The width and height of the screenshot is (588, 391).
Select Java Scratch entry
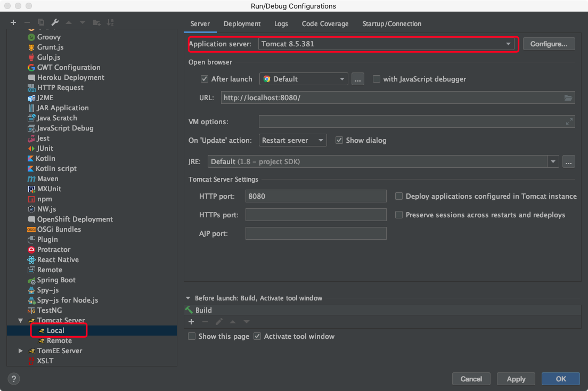click(56, 118)
